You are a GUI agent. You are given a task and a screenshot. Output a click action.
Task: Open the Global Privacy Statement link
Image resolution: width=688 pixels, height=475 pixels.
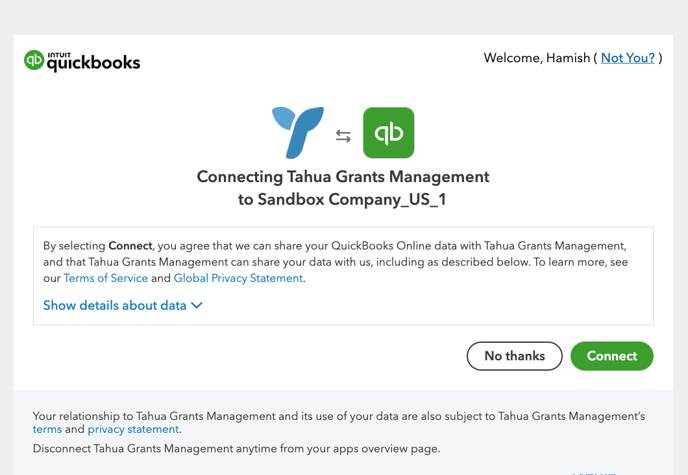pyautogui.click(x=238, y=278)
